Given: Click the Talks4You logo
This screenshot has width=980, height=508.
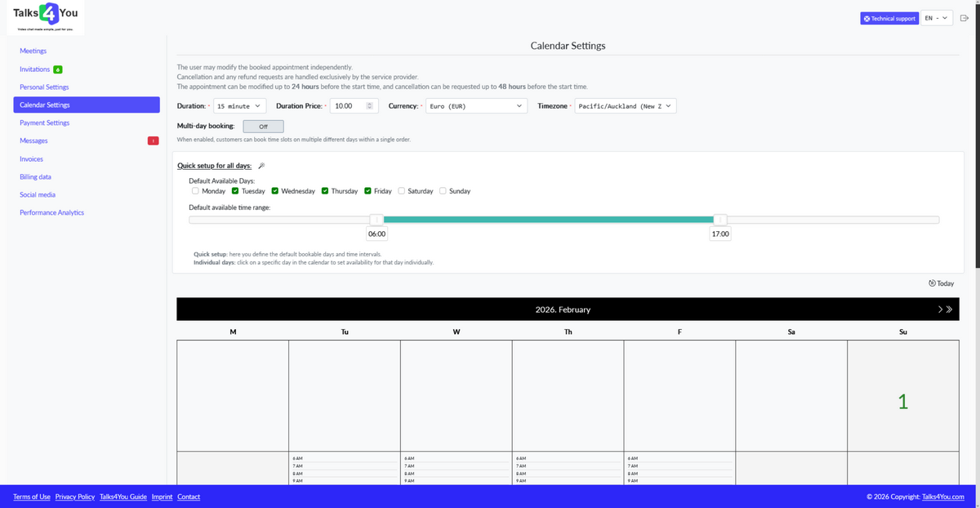Looking at the screenshot, I should pos(45,14).
